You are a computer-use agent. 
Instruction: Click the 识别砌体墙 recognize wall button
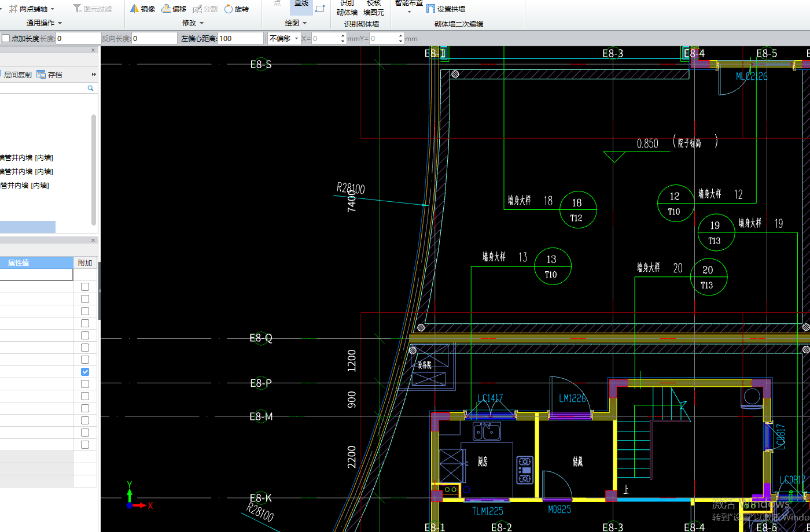(347, 8)
